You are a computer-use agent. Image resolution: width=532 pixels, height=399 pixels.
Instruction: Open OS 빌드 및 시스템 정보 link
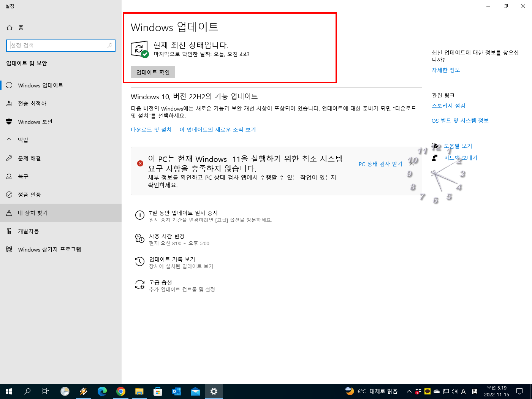(460, 120)
